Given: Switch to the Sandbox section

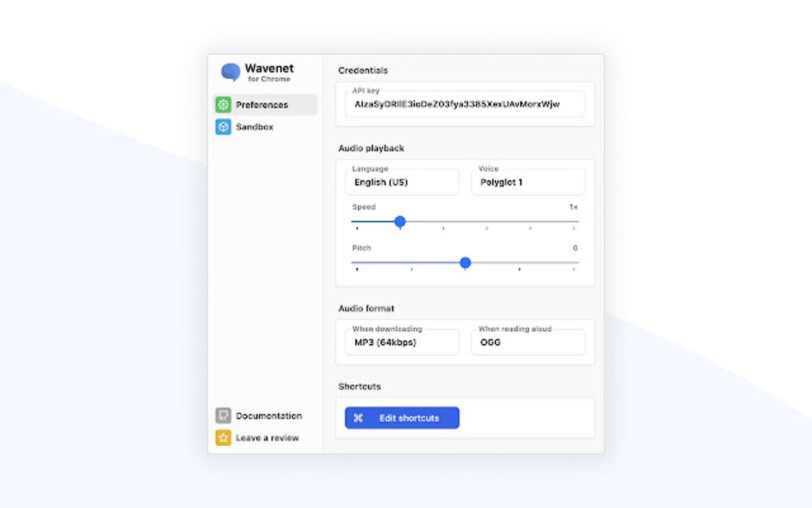Looking at the screenshot, I should [x=254, y=127].
